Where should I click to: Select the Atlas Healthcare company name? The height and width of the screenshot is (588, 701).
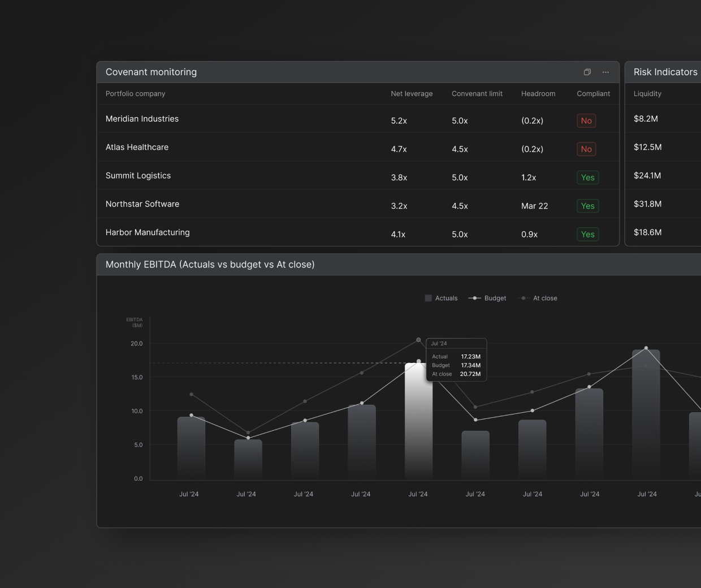[137, 147]
